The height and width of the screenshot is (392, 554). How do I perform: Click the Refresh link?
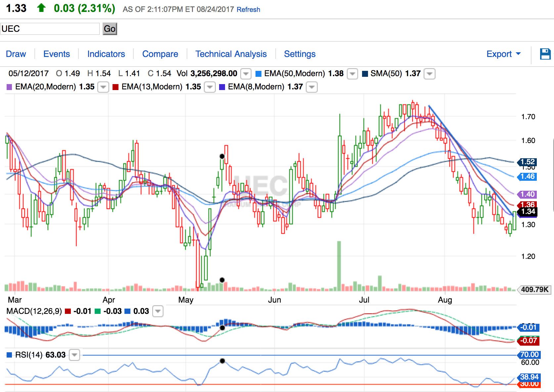point(248,10)
